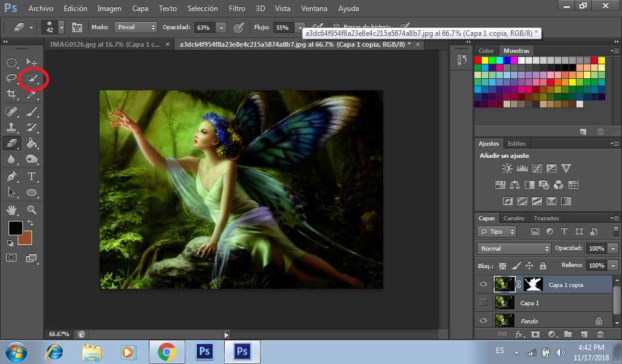This screenshot has width=622, height=364.
Task: Pick the Horizontal Type tool
Action: [x=32, y=177]
